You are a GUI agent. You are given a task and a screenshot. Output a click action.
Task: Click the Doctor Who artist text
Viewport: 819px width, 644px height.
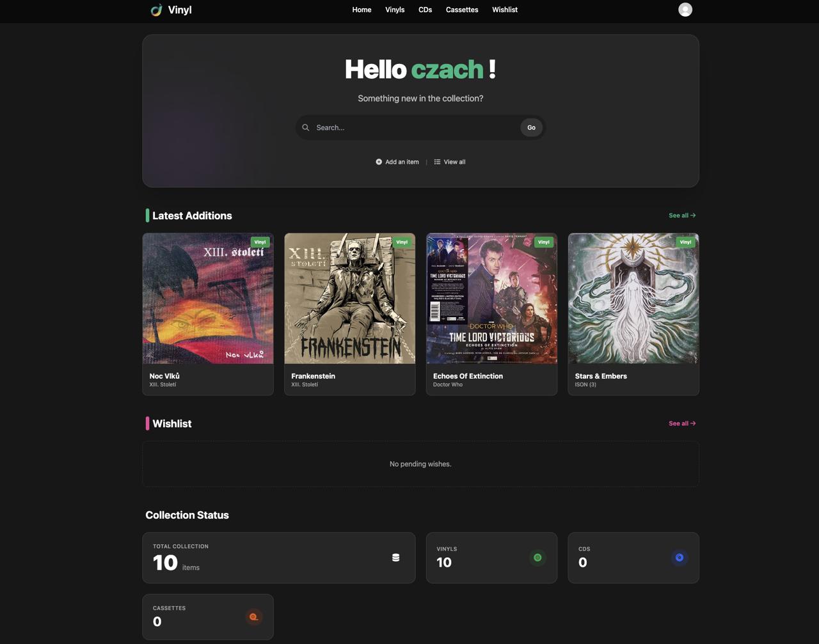click(448, 385)
